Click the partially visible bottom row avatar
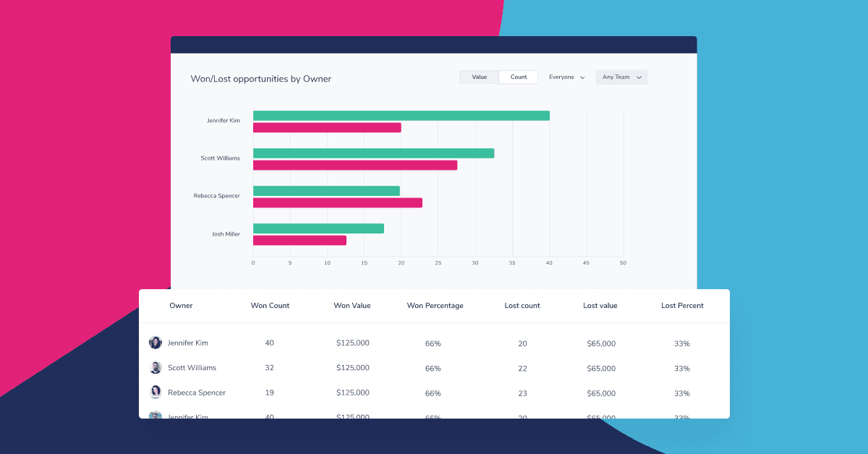Image resolution: width=868 pixels, height=454 pixels. point(156,416)
